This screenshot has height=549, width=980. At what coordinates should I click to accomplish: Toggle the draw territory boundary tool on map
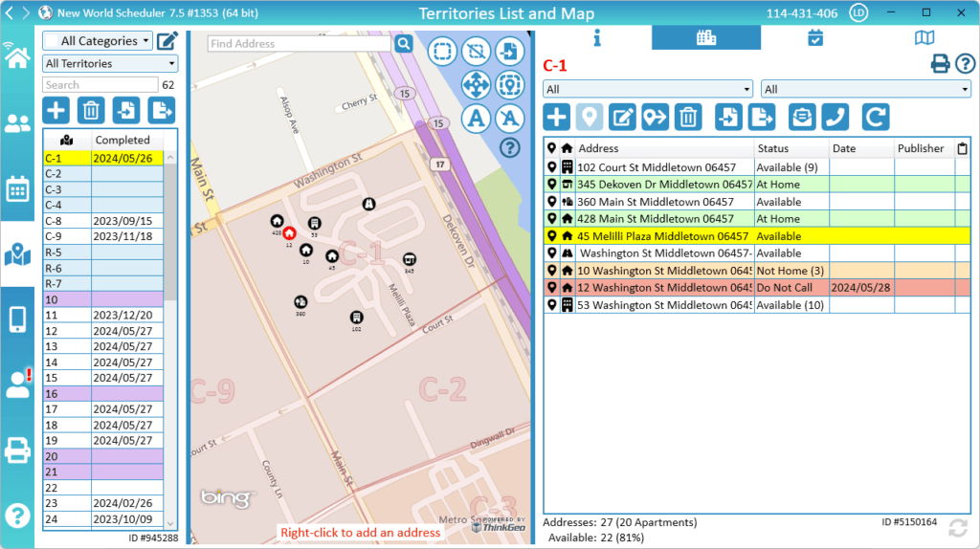coord(442,51)
